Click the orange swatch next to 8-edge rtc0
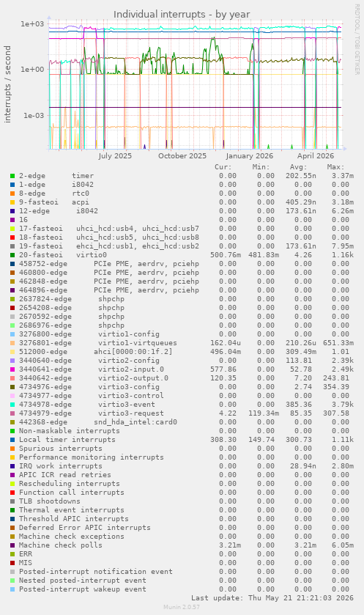This screenshot has height=615, width=364. pyautogui.click(x=12, y=194)
